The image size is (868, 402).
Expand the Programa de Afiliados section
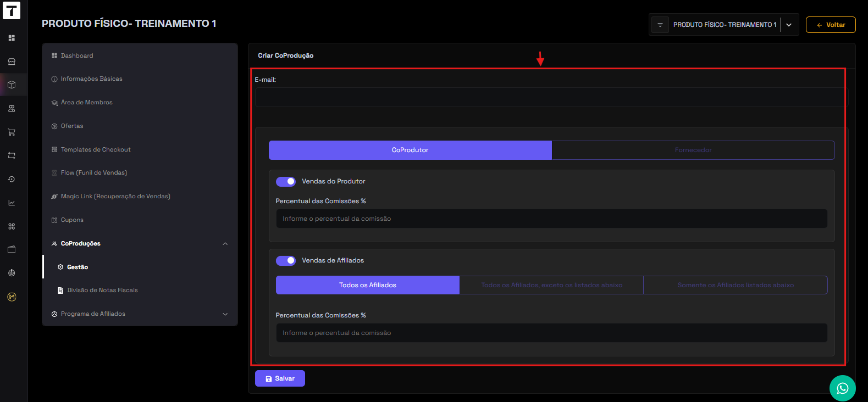click(225, 314)
